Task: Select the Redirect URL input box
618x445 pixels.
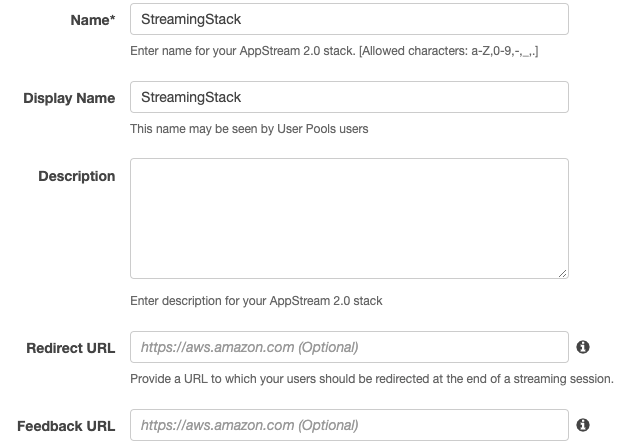Action: pyautogui.click(x=349, y=347)
